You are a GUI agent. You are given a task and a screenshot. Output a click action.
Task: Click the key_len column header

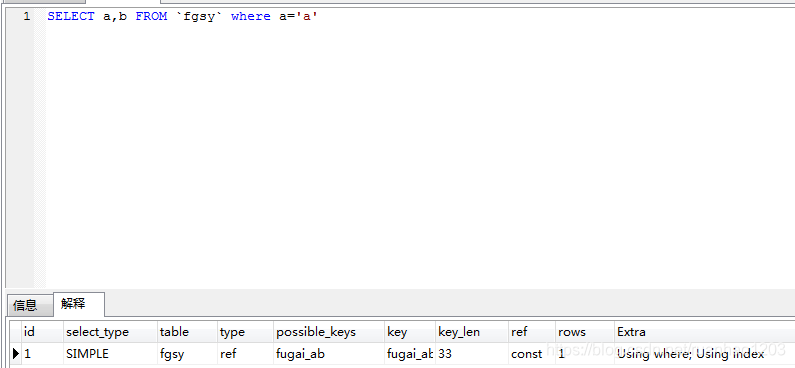coord(472,332)
